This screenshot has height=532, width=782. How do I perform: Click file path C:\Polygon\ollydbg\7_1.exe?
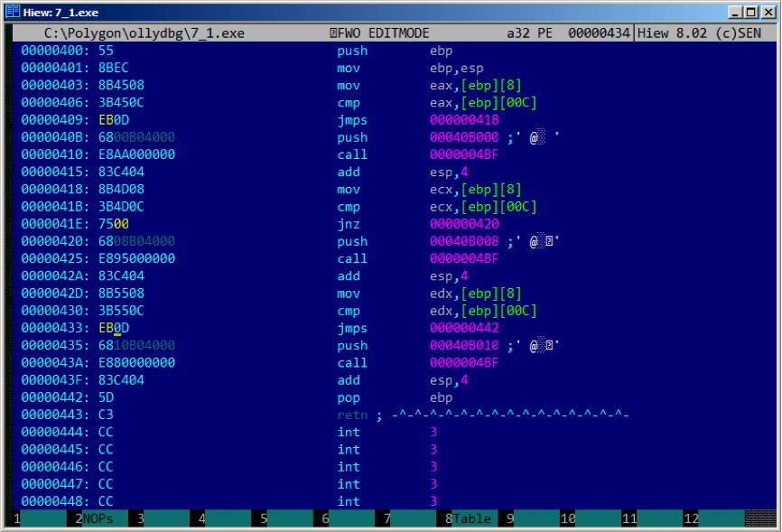coord(144,33)
